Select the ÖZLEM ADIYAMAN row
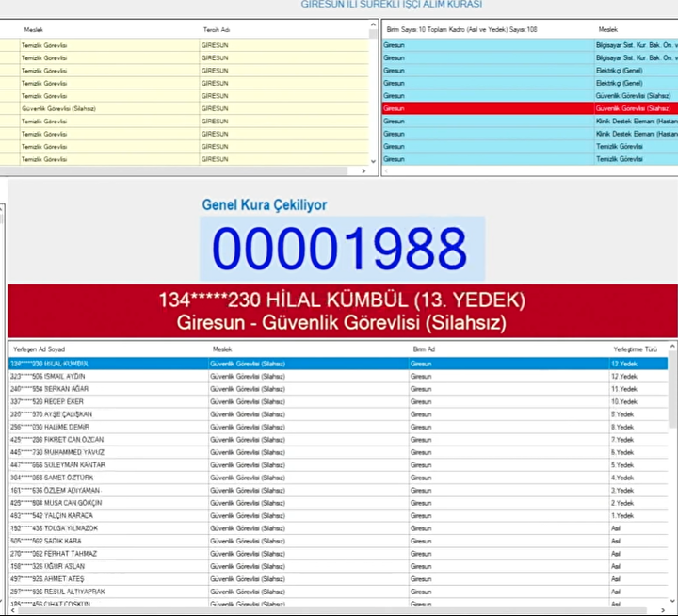678x616 pixels. click(x=338, y=490)
